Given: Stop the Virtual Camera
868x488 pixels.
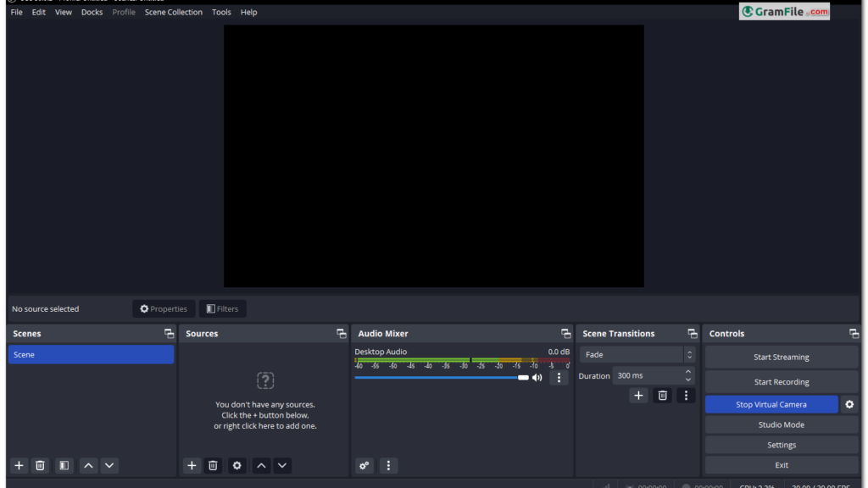Looking at the screenshot, I should (x=771, y=404).
